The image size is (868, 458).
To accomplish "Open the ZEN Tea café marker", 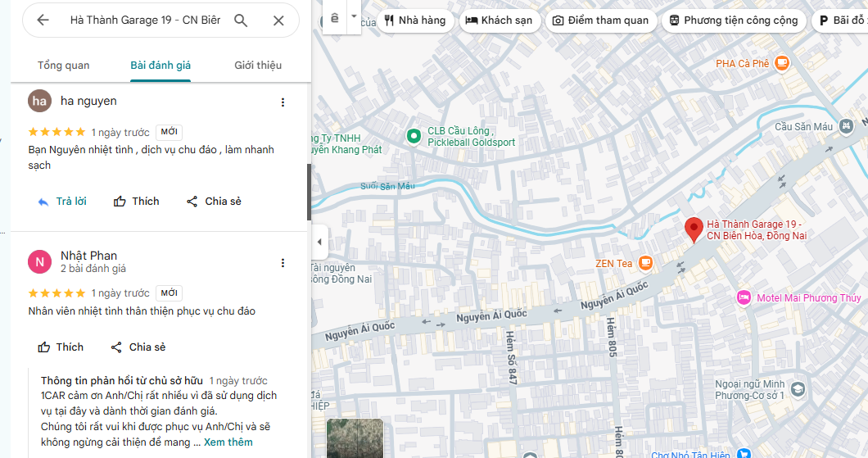I will pos(645,263).
